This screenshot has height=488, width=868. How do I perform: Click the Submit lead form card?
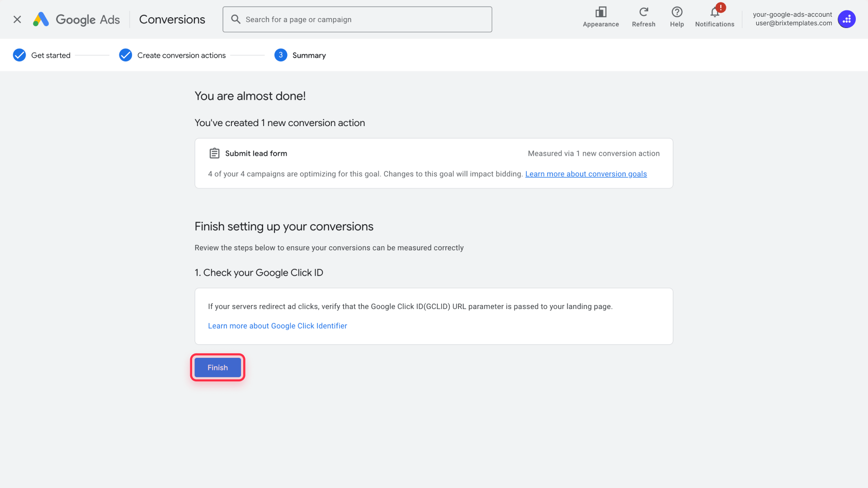pos(434,163)
